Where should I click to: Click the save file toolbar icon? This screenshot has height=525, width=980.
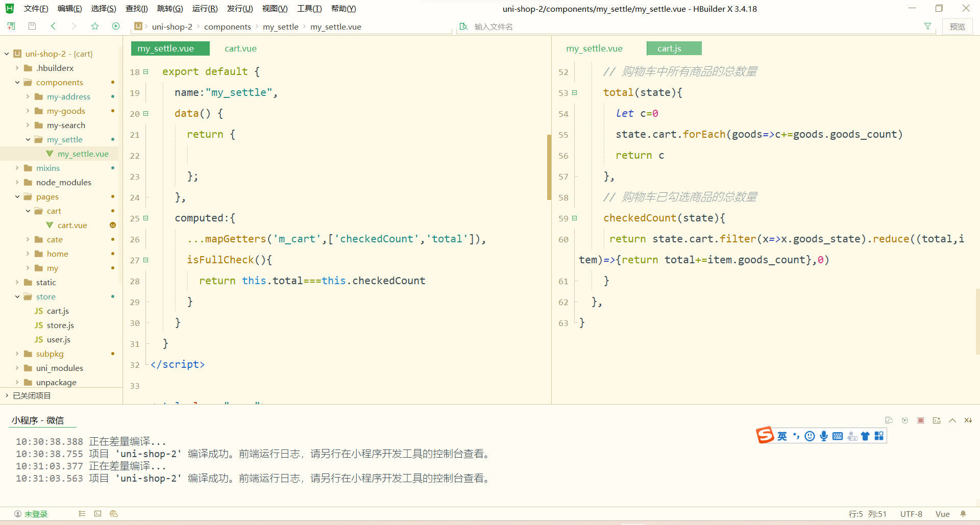pos(32,26)
